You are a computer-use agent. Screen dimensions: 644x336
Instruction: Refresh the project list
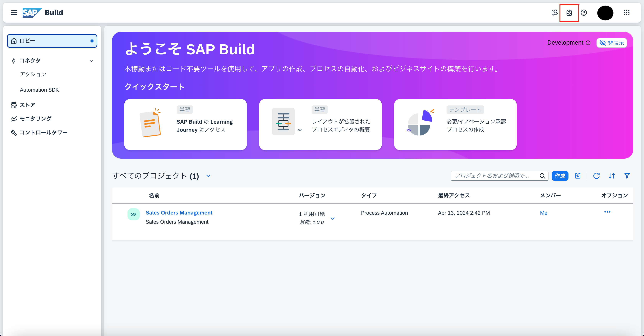pos(596,176)
